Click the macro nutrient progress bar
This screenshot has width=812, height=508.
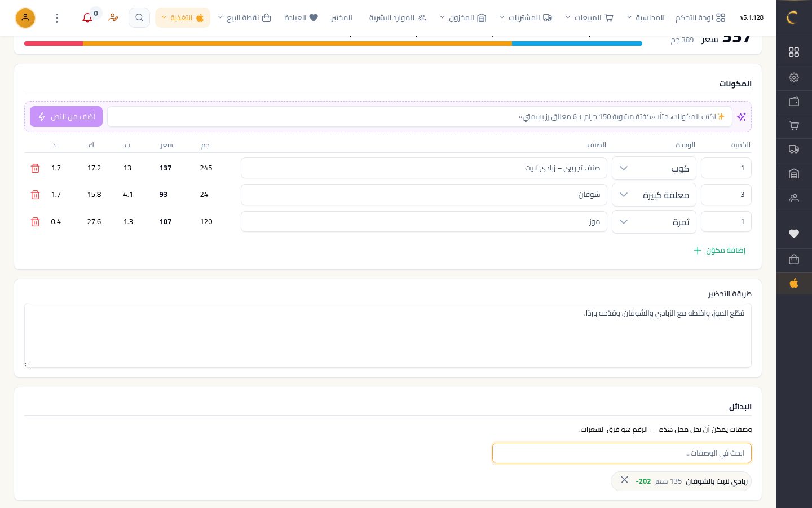click(x=333, y=43)
